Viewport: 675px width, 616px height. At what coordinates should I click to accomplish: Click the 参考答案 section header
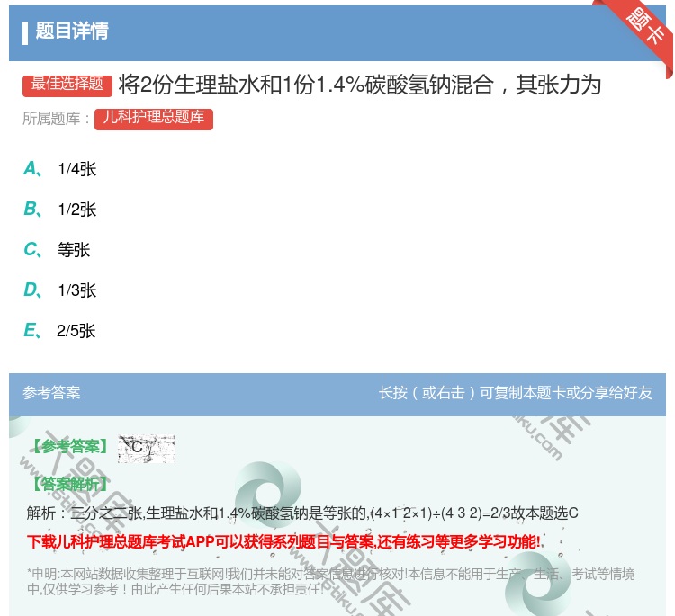[x=51, y=393]
